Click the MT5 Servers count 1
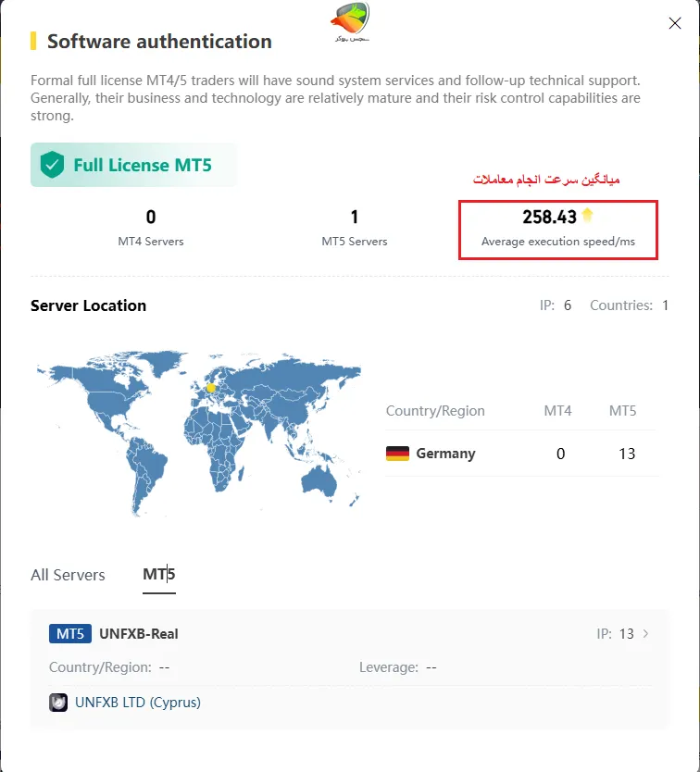Viewport: 700px width, 772px height. (355, 217)
